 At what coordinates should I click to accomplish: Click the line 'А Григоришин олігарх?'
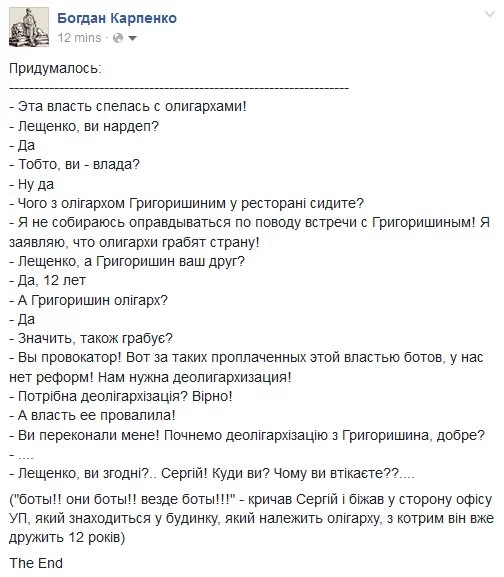88,300
